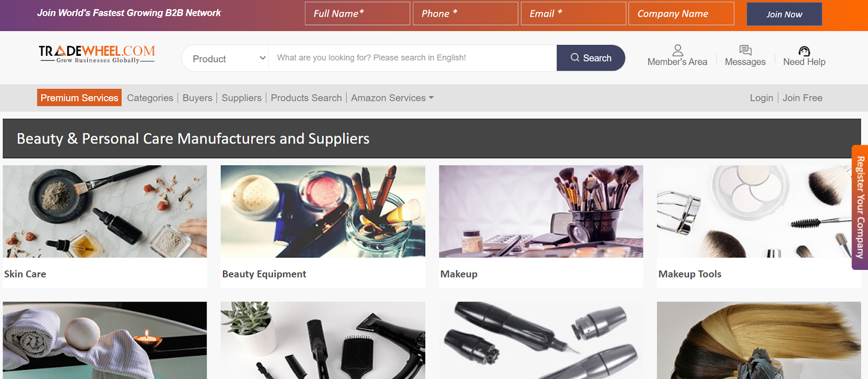Open the Suppliers navigation link

click(241, 98)
